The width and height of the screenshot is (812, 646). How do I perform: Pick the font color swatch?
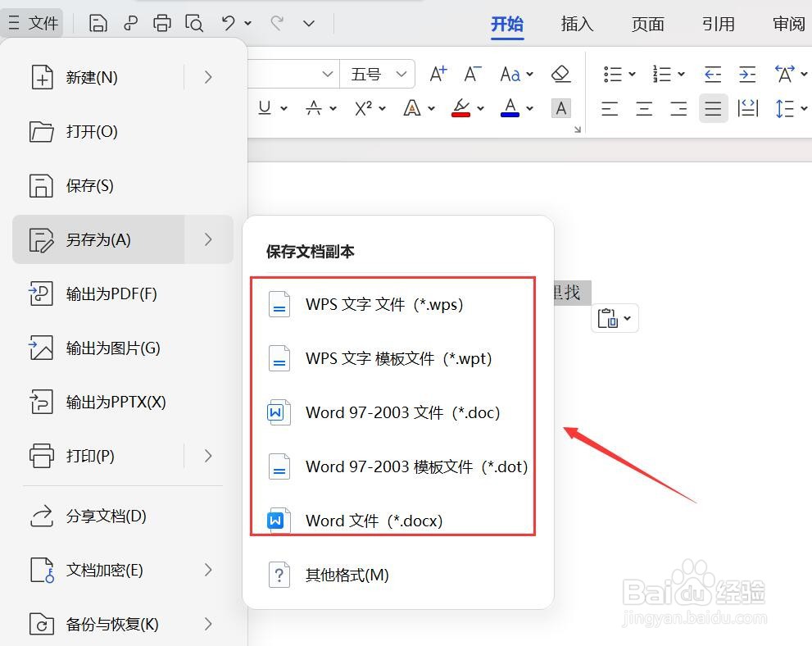[508, 107]
